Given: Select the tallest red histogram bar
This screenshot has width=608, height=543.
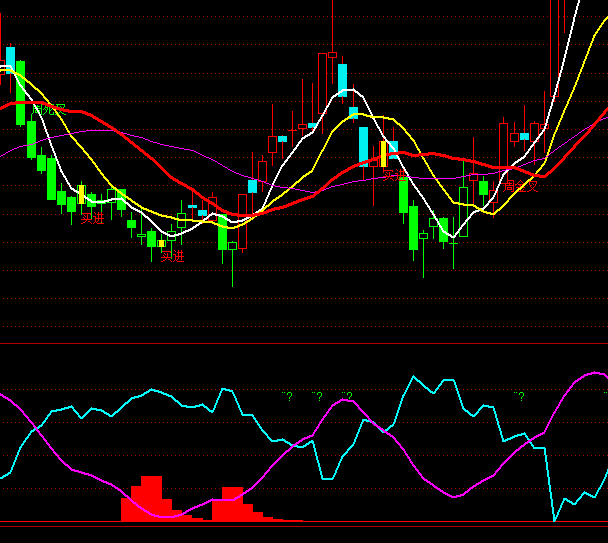Looking at the screenshot, I should [151, 497].
